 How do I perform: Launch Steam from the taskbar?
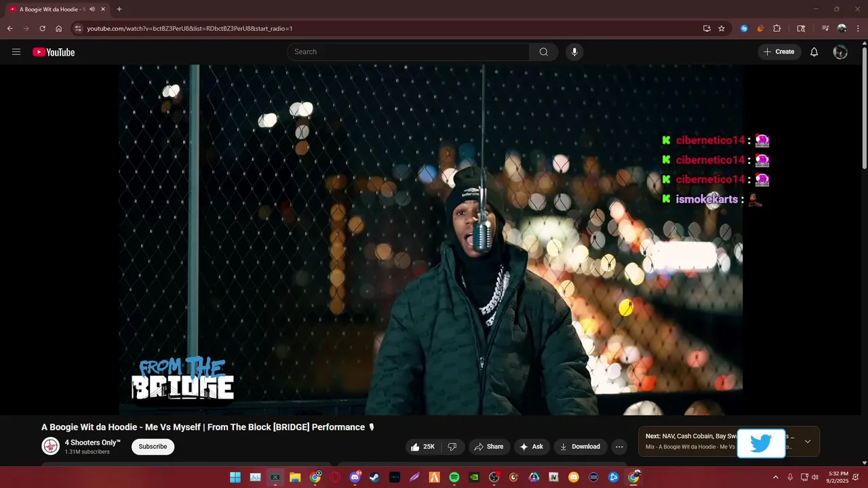click(x=374, y=477)
